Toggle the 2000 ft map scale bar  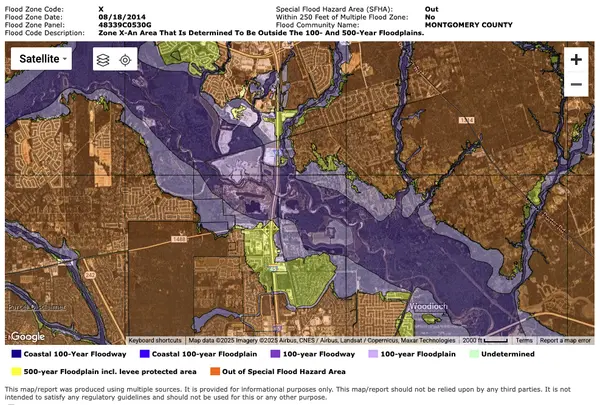(485, 340)
